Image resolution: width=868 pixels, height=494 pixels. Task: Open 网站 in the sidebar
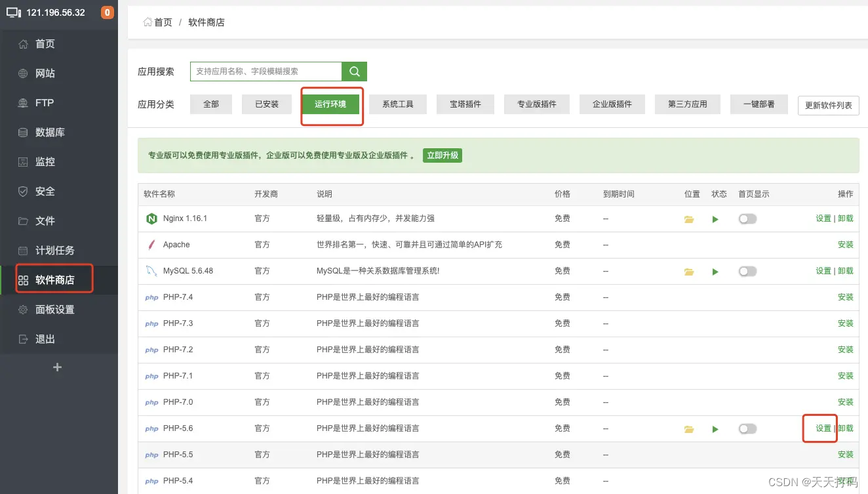pos(59,73)
